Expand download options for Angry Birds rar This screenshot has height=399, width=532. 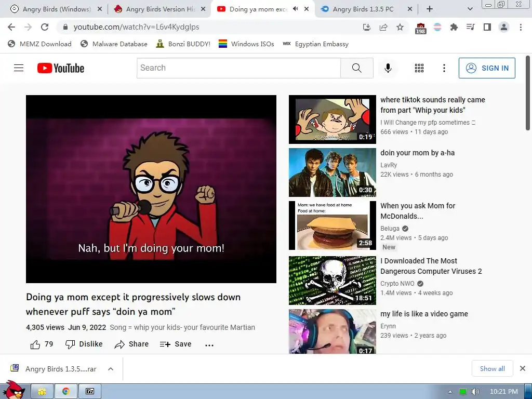pyautogui.click(x=111, y=369)
